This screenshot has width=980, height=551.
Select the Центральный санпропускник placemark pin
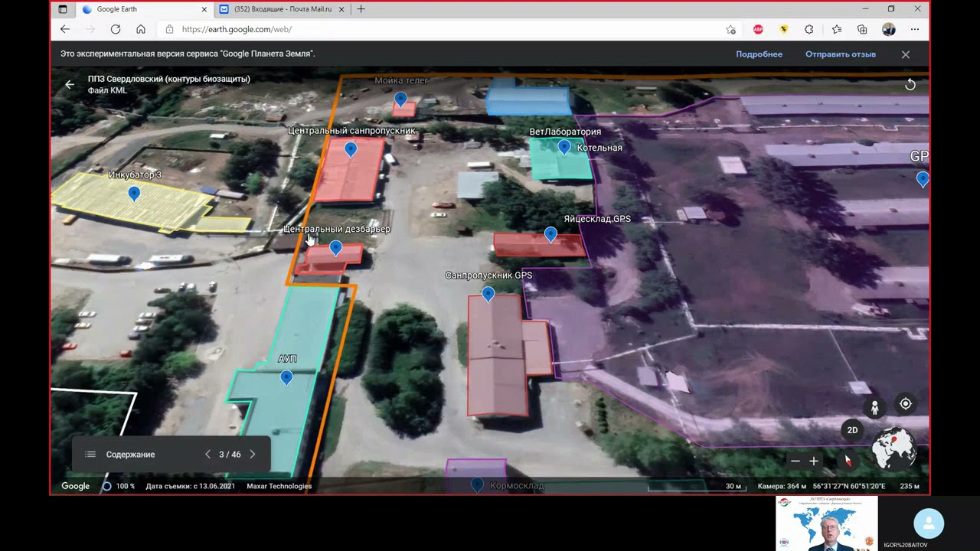point(351,150)
